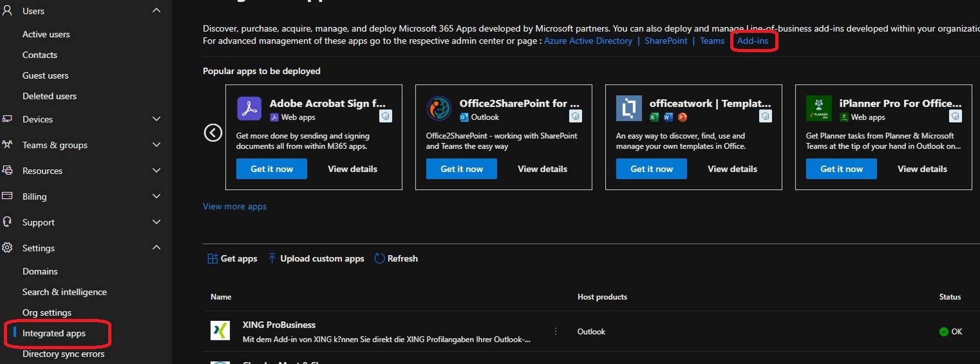Open the XING ProBusiness more options menu
The width and height of the screenshot is (980, 364).
point(555,332)
